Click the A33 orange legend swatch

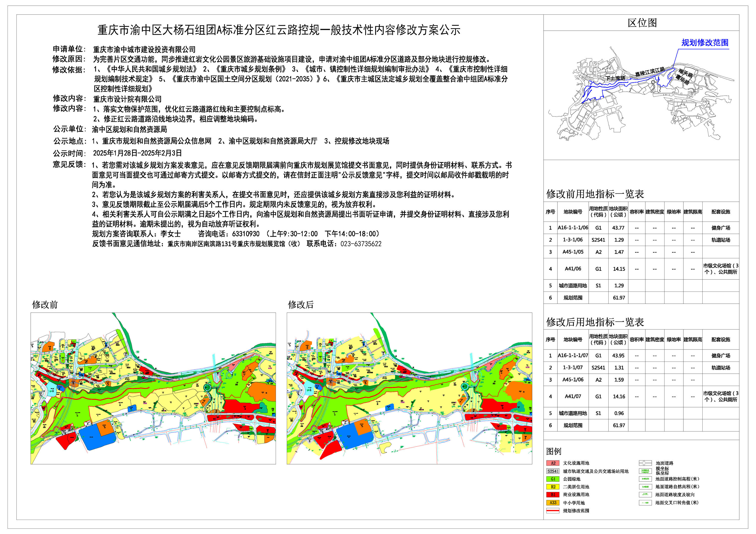pos(553,503)
